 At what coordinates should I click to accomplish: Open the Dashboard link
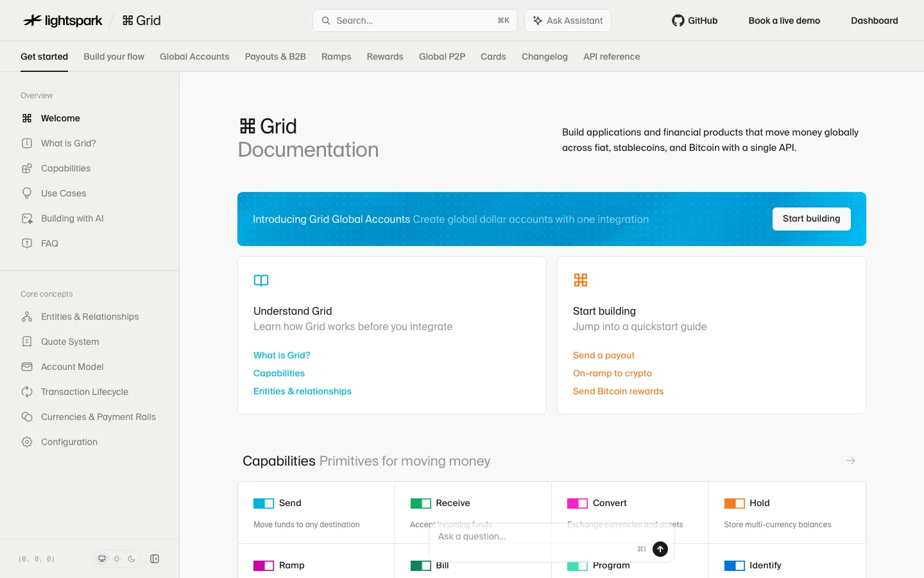(x=875, y=21)
